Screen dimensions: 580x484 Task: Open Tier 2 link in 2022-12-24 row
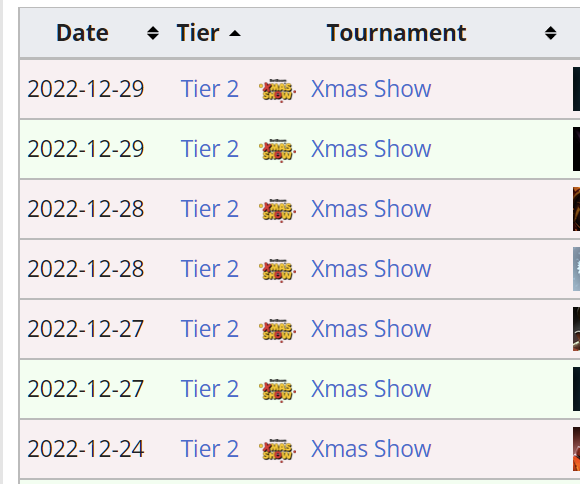210,449
